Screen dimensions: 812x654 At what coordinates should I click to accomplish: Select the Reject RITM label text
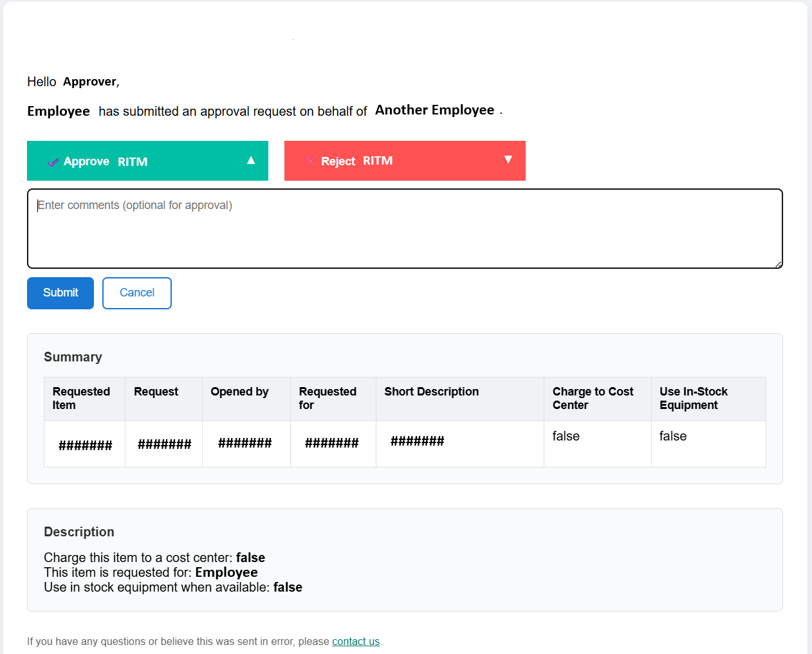pos(356,161)
